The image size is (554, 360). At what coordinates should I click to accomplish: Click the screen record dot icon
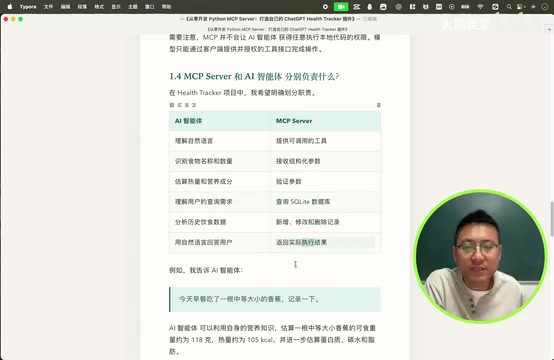pos(325,6)
